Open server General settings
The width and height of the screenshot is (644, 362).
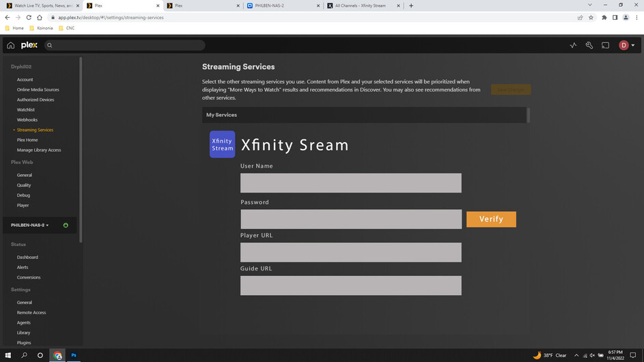[x=24, y=303]
